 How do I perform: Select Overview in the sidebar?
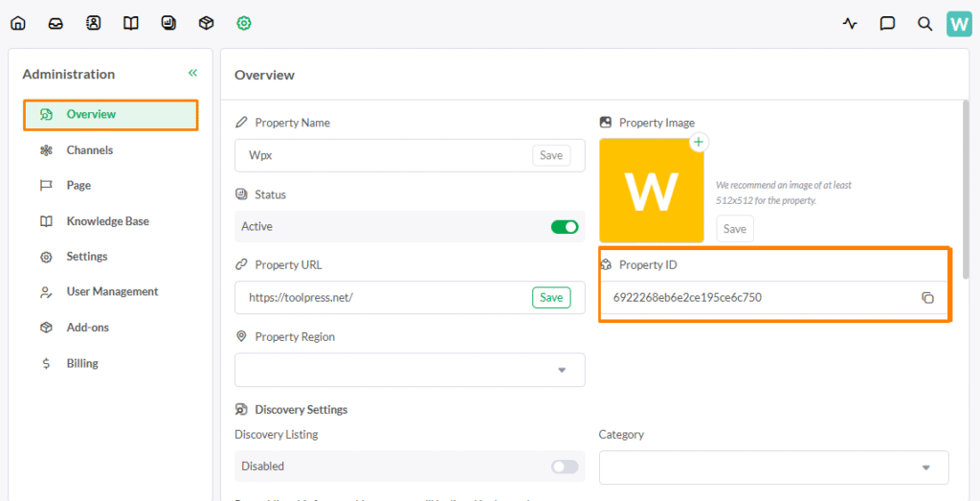111,114
